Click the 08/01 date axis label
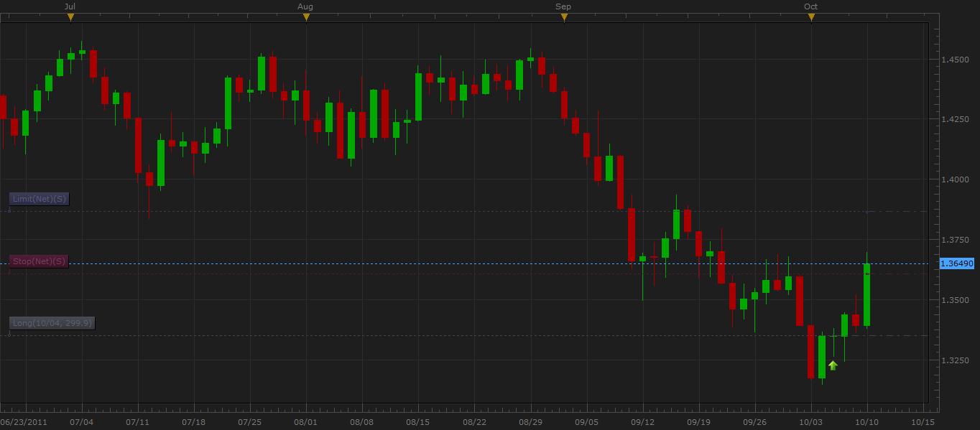 (x=306, y=422)
